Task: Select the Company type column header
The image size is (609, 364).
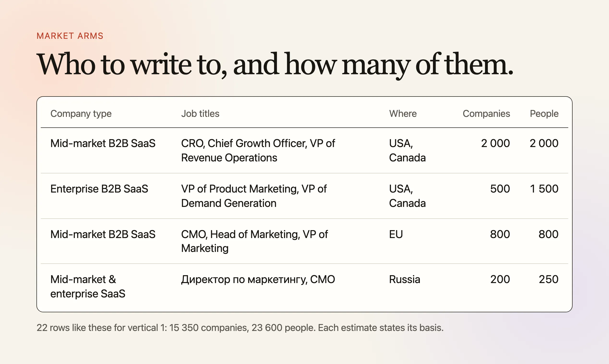Action: pos(81,114)
